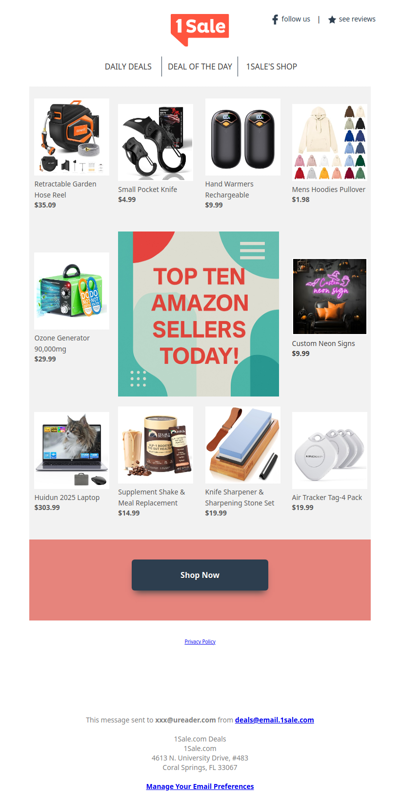Select Deal of the Day menu item

(200, 67)
